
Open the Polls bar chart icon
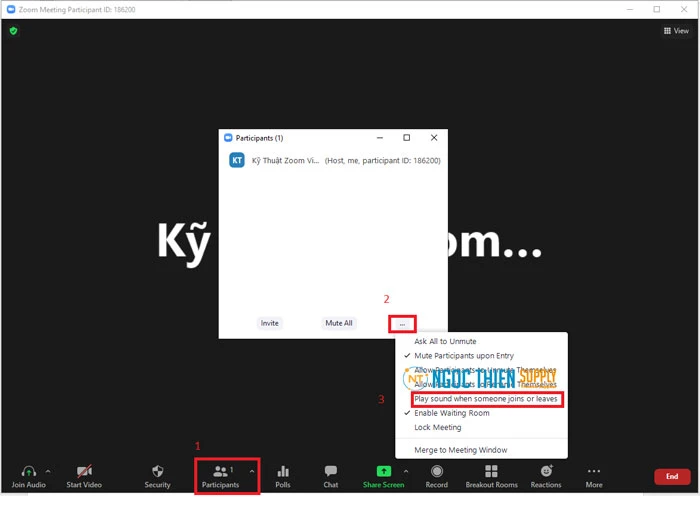(x=283, y=471)
